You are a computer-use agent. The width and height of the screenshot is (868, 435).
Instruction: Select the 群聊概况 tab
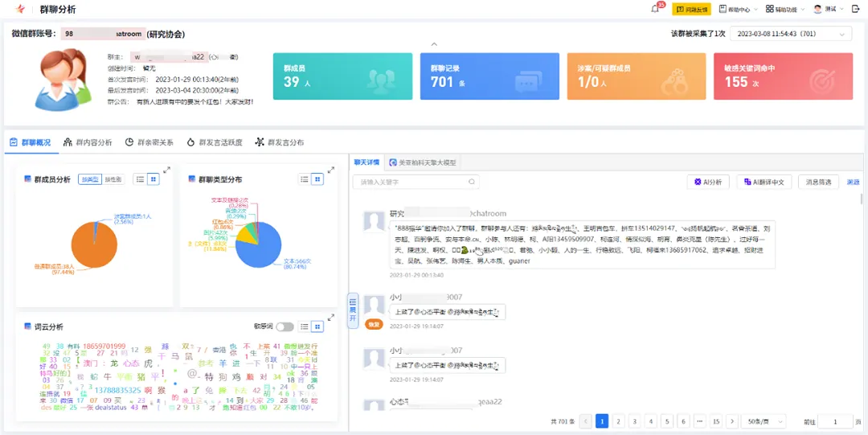click(x=30, y=142)
